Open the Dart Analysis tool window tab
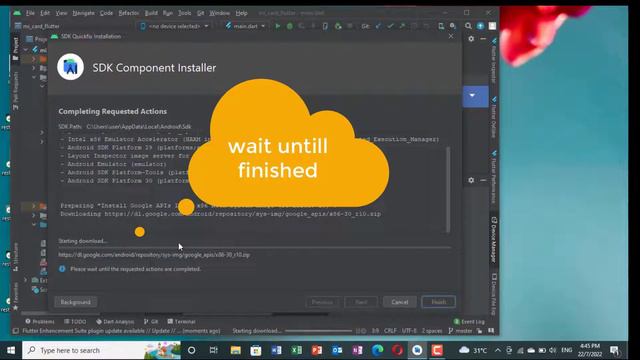This screenshot has width=640, height=360. pyautogui.click(x=115, y=322)
